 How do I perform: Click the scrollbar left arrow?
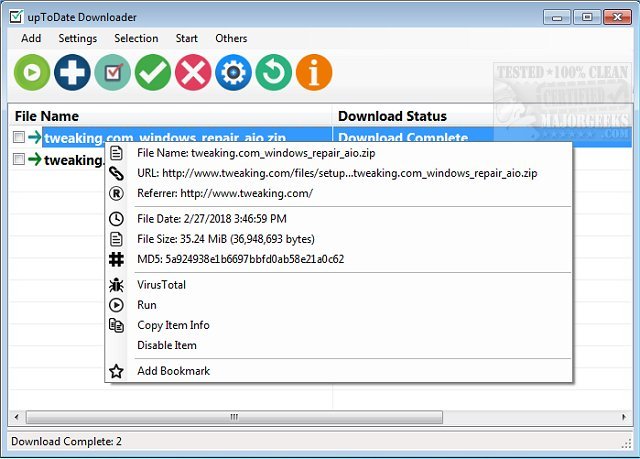point(16,417)
